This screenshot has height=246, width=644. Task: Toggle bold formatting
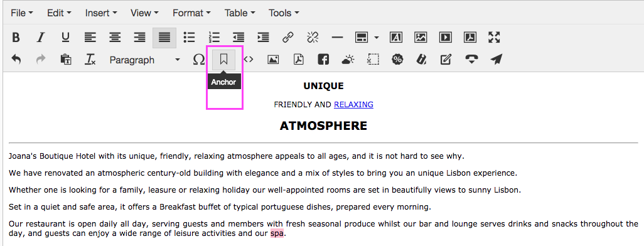16,38
